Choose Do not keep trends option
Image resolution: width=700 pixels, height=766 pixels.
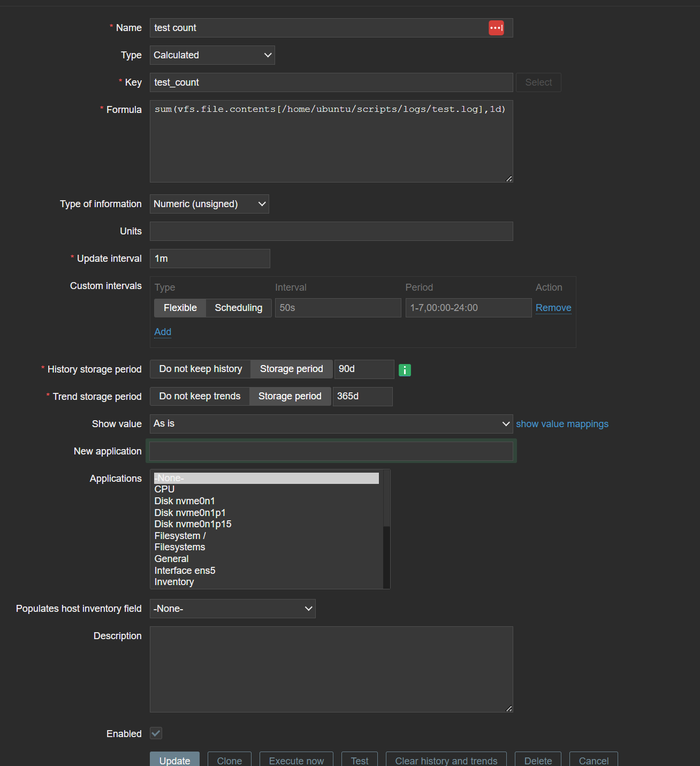200,396
